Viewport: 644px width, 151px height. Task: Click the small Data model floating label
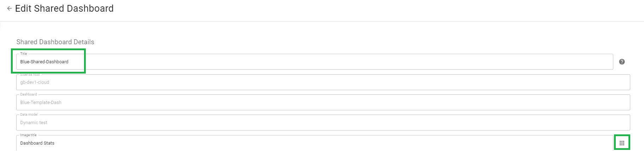click(x=29, y=115)
